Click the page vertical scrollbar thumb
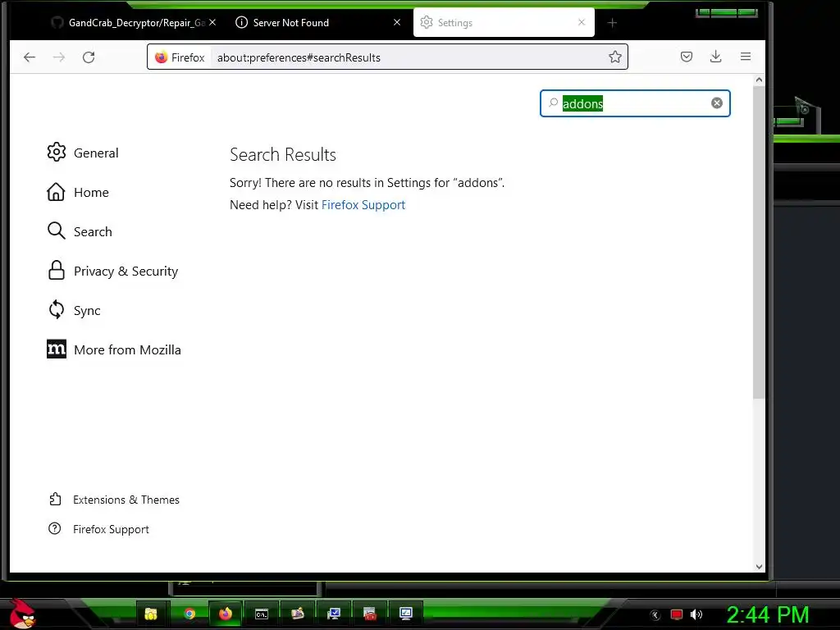This screenshot has width=840, height=630. tap(759, 242)
